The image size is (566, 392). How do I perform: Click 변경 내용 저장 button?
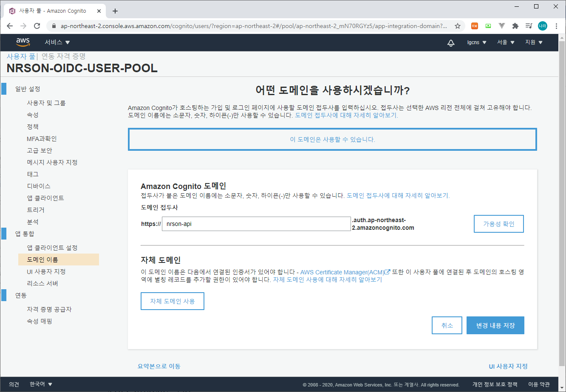(x=495, y=325)
